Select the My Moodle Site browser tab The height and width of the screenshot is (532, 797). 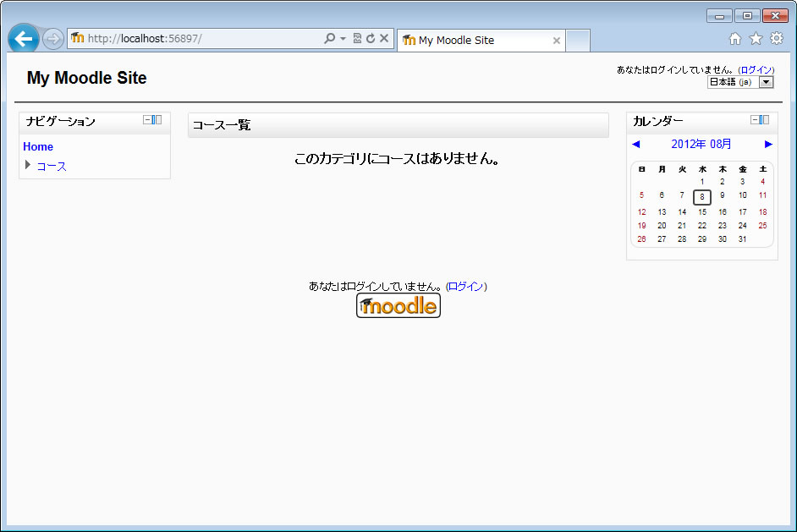[474, 41]
